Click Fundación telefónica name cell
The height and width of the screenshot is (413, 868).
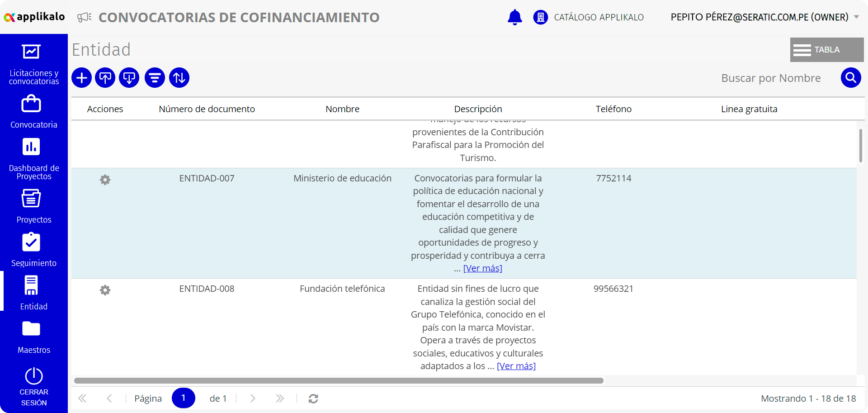pos(342,289)
